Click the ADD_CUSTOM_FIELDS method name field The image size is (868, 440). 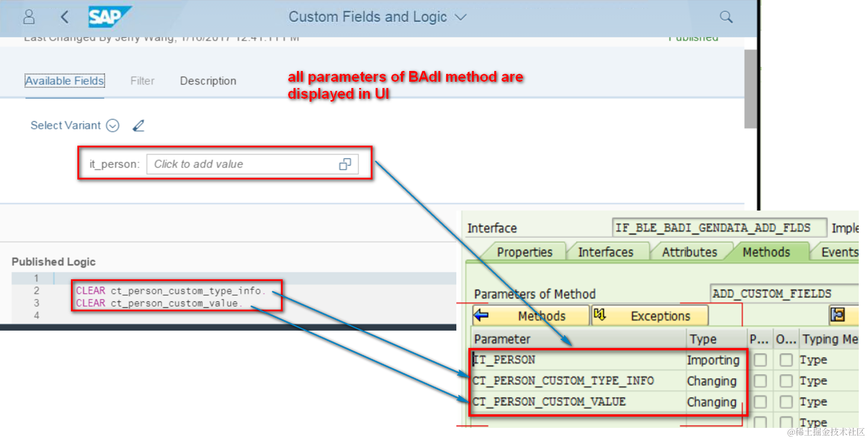point(784,294)
